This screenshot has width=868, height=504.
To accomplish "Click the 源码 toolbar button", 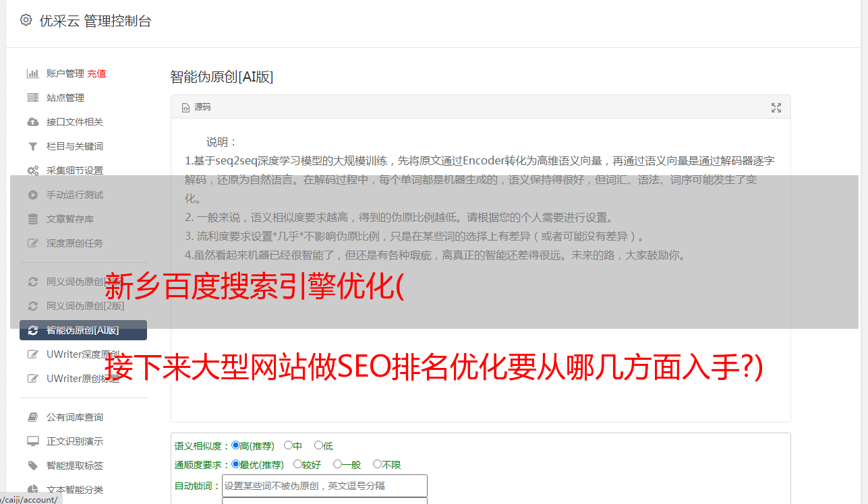I will click(196, 108).
